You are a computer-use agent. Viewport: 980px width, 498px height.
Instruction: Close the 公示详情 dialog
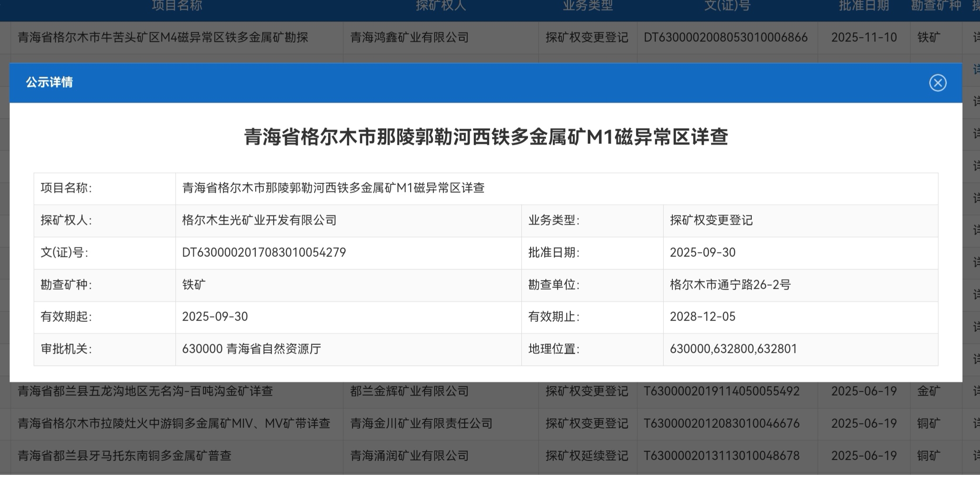click(x=937, y=83)
